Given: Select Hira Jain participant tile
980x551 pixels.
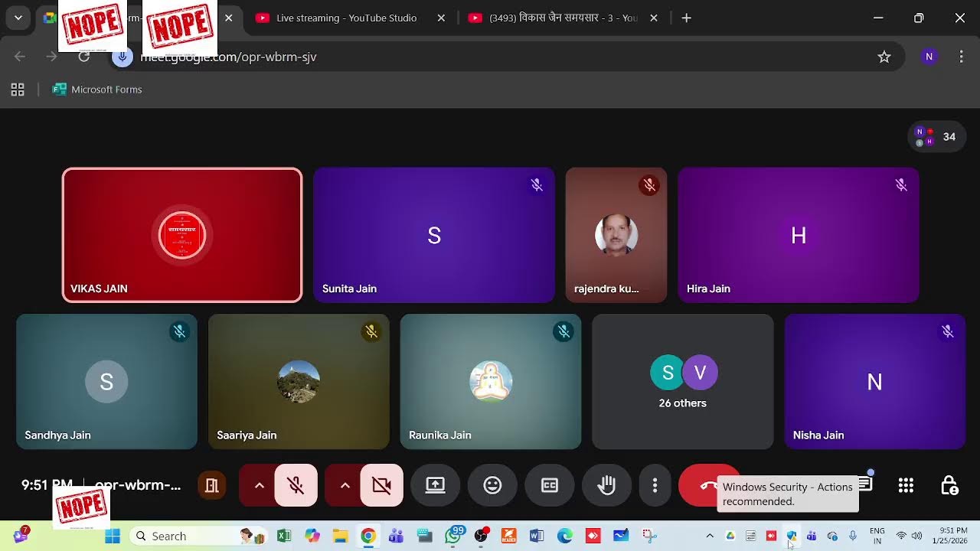Looking at the screenshot, I should [x=799, y=235].
